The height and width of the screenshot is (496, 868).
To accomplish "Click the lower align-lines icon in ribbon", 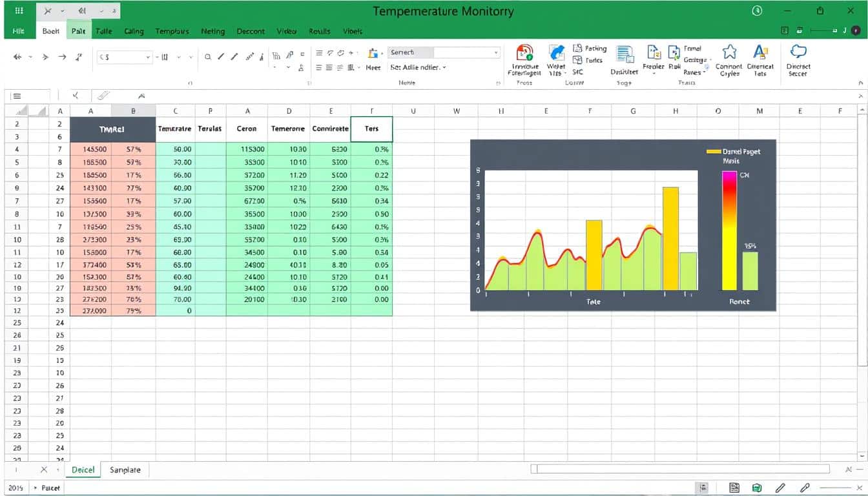I will coord(319,67).
